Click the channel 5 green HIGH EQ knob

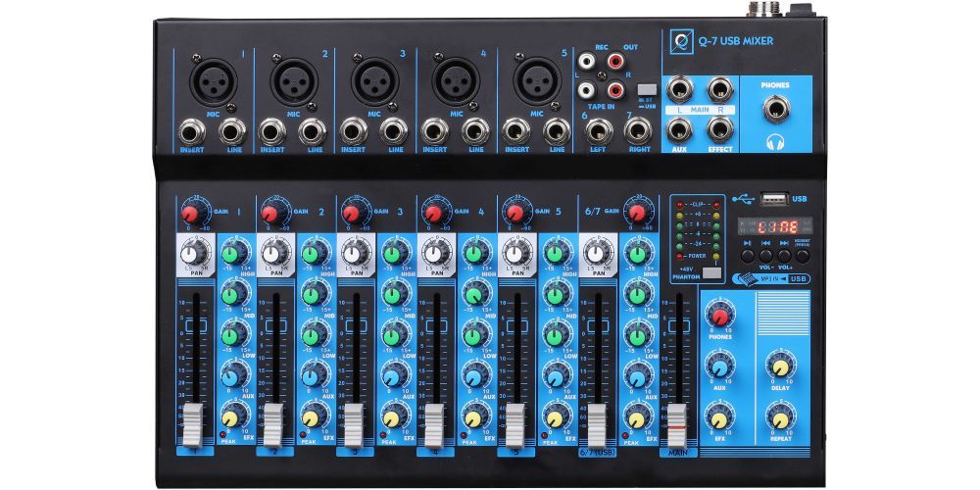[x=555, y=254]
